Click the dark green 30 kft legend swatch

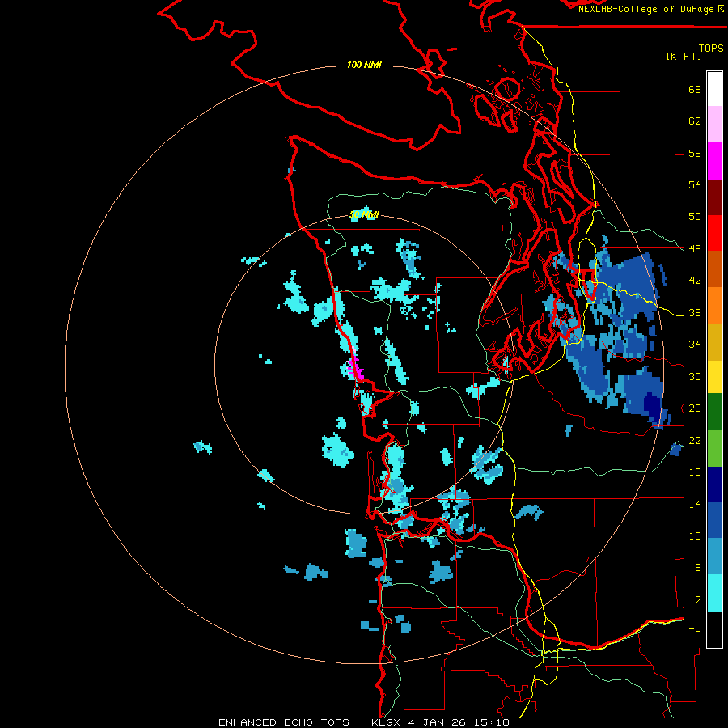pyautogui.click(x=714, y=412)
